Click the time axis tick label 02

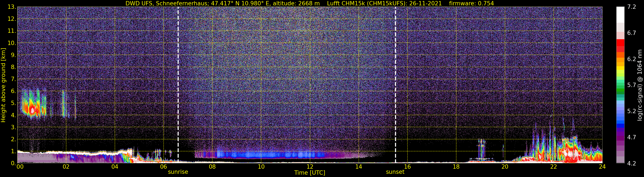pos(66,167)
